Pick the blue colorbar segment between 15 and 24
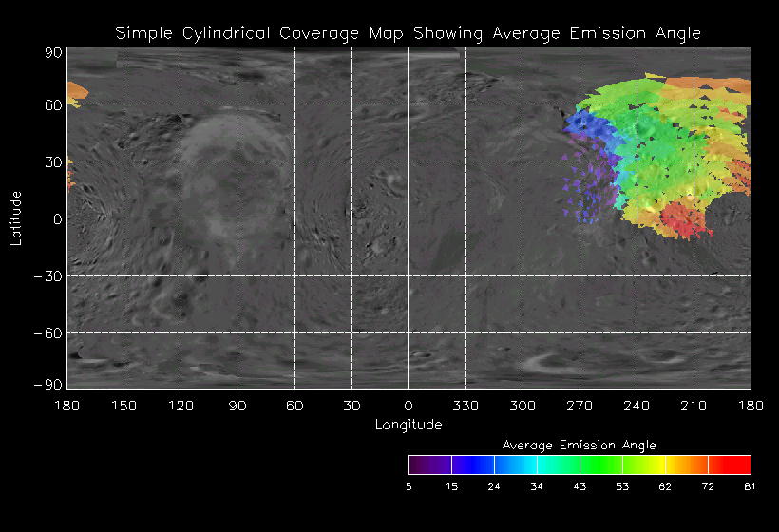This screenshot has width=779, height=532. click(x=472, y=465)
